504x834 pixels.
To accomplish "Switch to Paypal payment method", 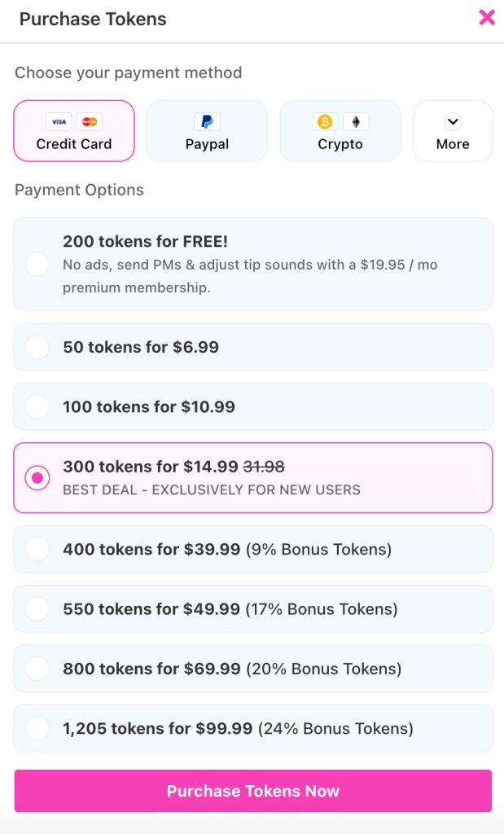I will [207, 131].
